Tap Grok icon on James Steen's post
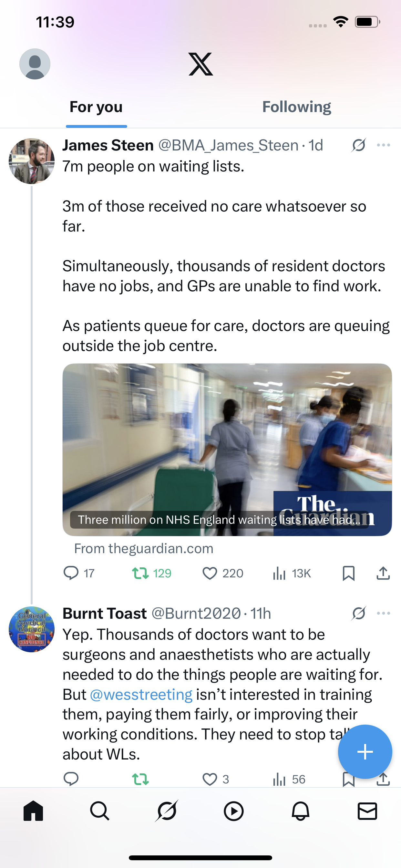 358,145
